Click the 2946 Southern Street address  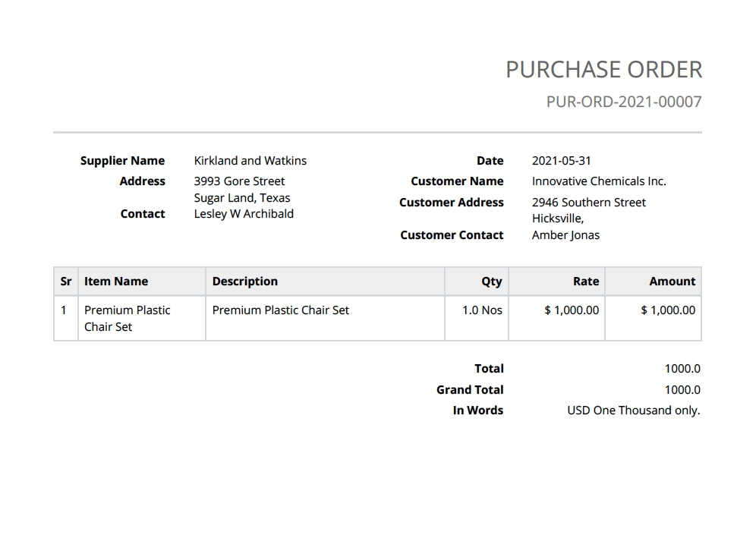[588, 203]
